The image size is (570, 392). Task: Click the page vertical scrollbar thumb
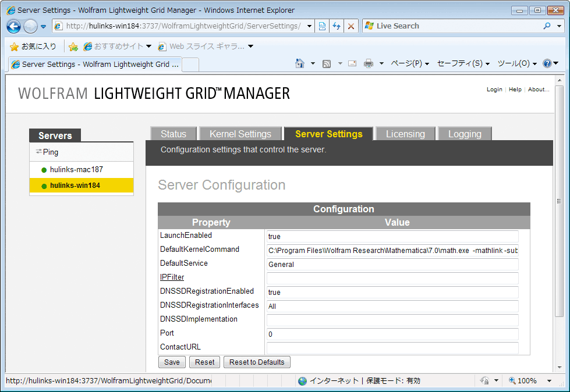pos(559,201)
